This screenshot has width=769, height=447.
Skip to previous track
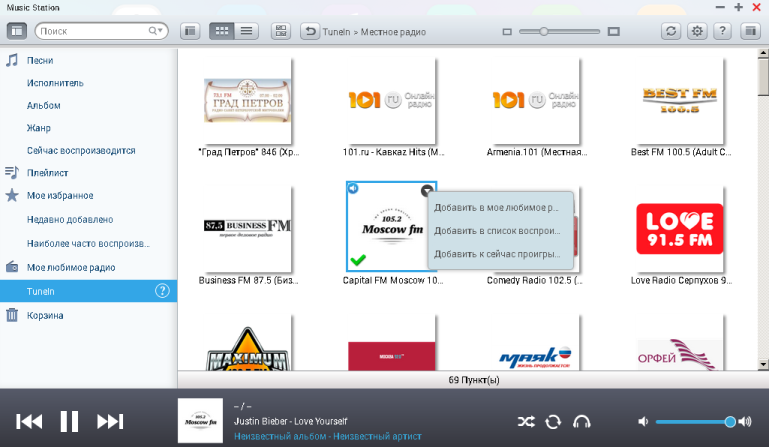29,421
